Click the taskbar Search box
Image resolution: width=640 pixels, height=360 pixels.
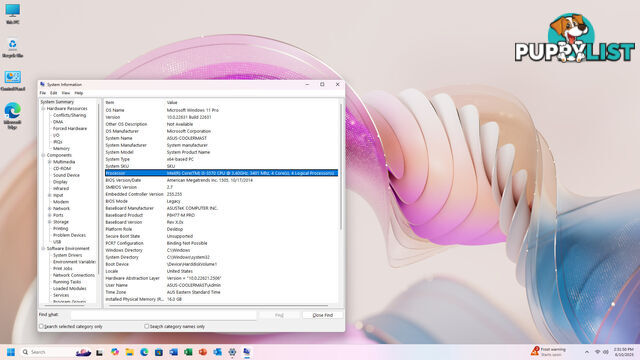point(47,352)
